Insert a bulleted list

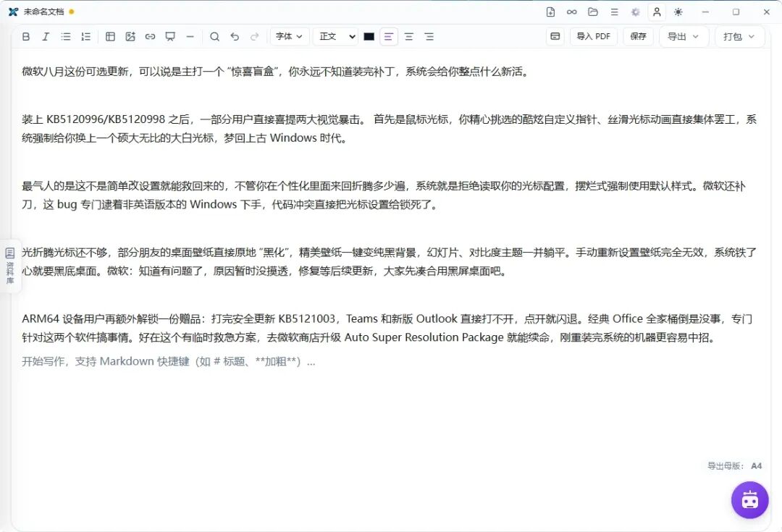(x=65, y=36)
